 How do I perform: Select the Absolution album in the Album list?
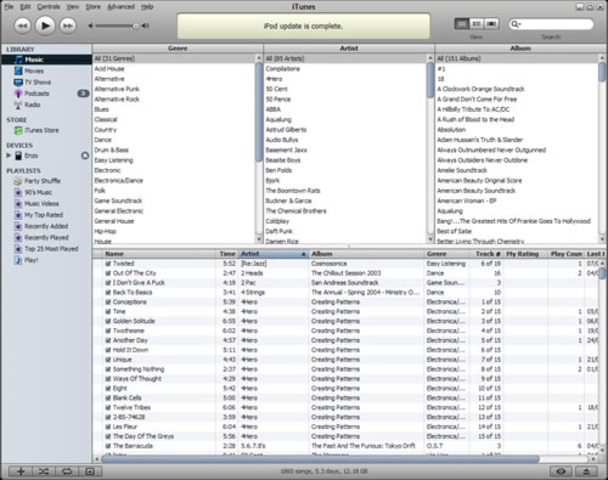pyautogui.click(x=516, y=129)
